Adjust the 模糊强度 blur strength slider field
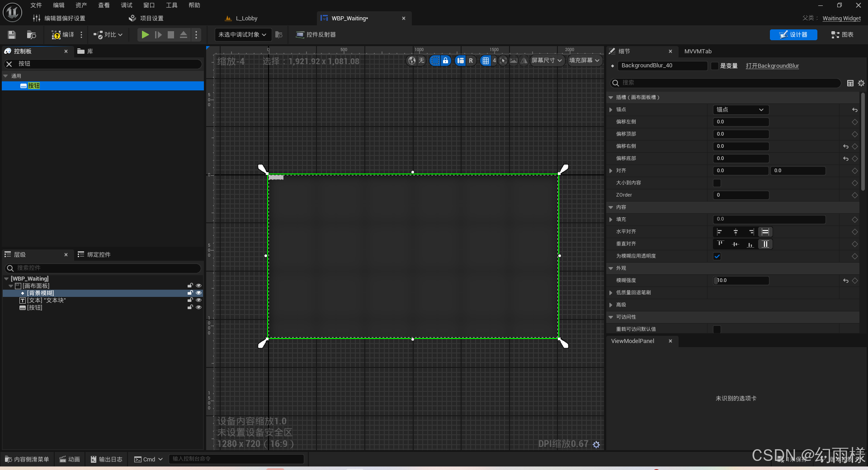 coord(741,281)
